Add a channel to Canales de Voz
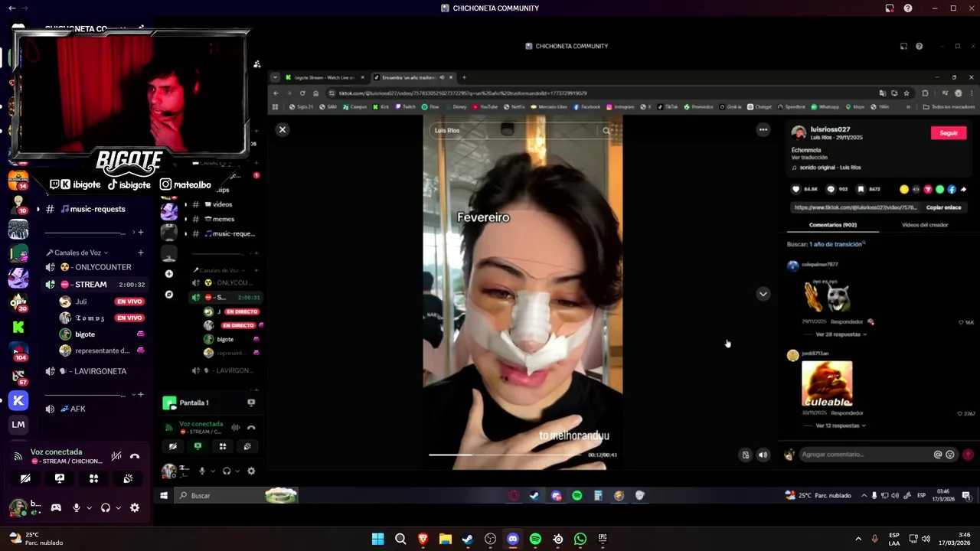The width and height of the screenshot is (980, 551). click(x=140, y=253)
